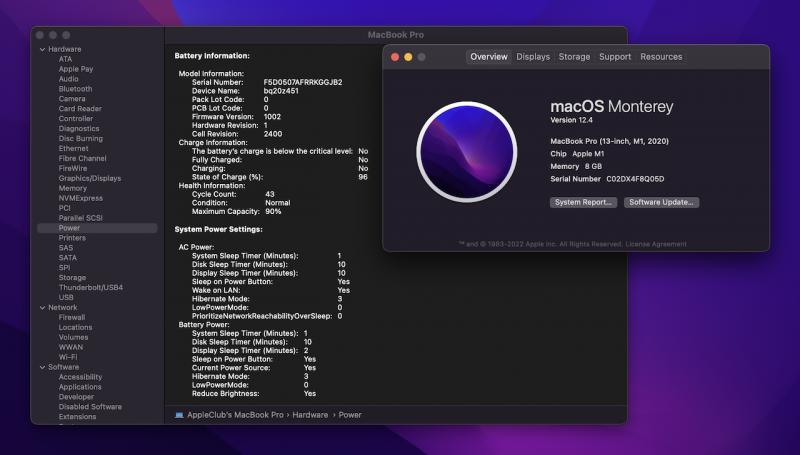Select Power in the sidebar
This screenshot has width=800, height=455.
click(97, 228)
